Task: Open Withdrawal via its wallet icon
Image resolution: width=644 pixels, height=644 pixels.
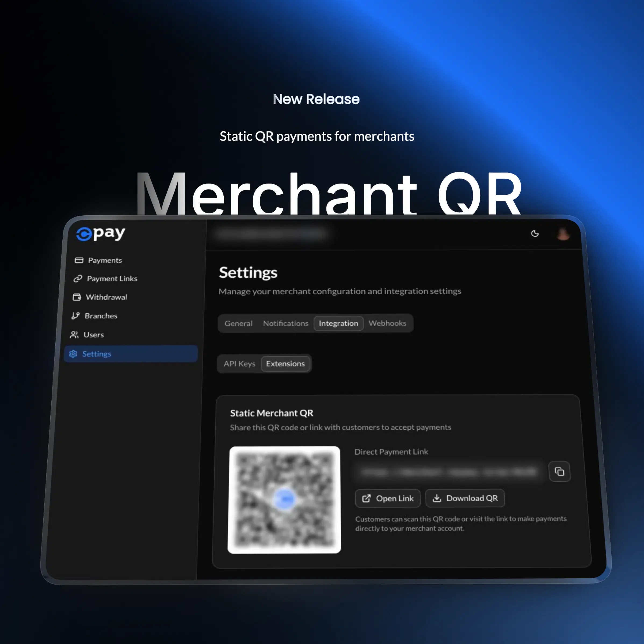Action: tap(77, 297)
